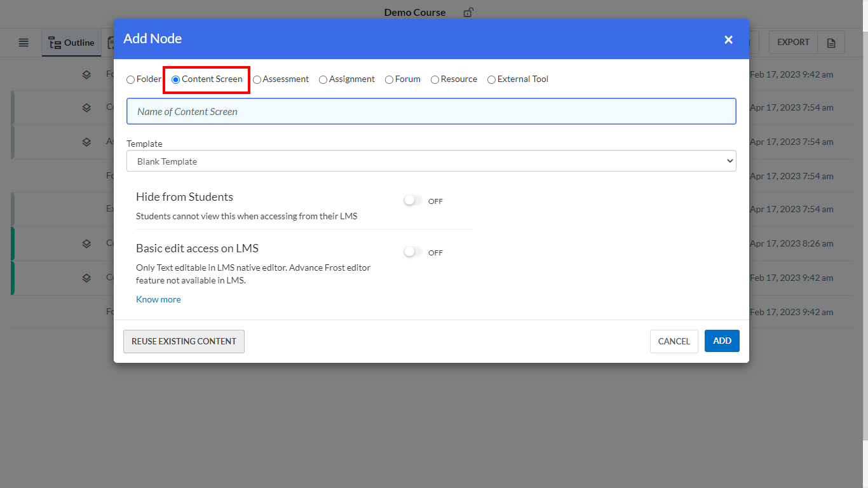868x488 pixels.
Task: Enable Basic edit access on LMS switch
Action: tap(412, 252)
